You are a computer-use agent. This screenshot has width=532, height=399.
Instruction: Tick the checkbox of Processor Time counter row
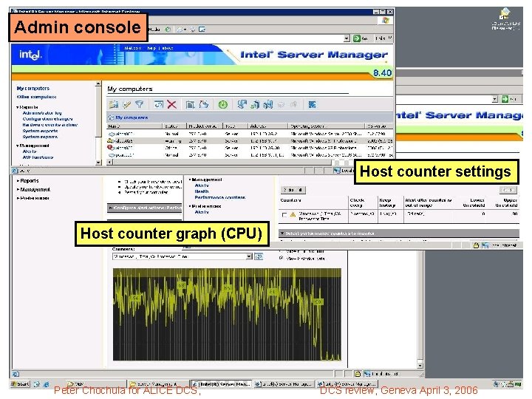tap(284, 215)
